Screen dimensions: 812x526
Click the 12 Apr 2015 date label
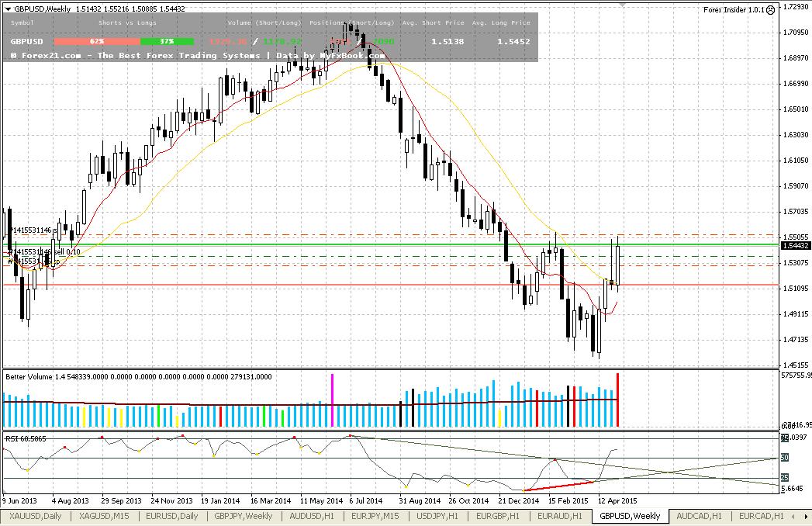[x=617, y=501]
